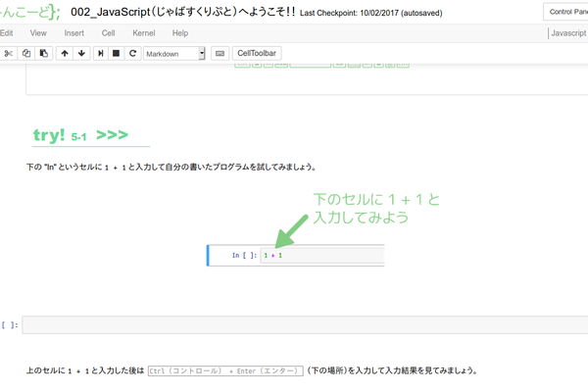Move selected cell down
588x392 pixels.
pyautogui.click(x=81, y=54)
